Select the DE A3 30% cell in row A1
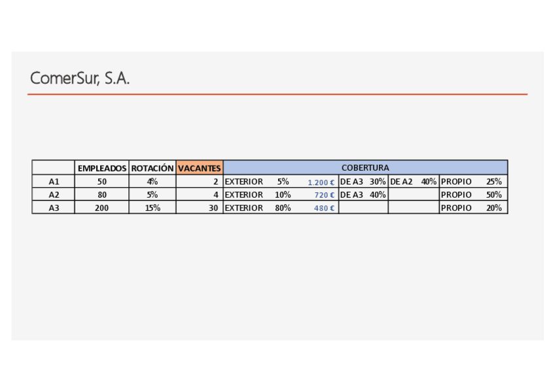This screenshot has height=392, width=555. coord(363,181)
